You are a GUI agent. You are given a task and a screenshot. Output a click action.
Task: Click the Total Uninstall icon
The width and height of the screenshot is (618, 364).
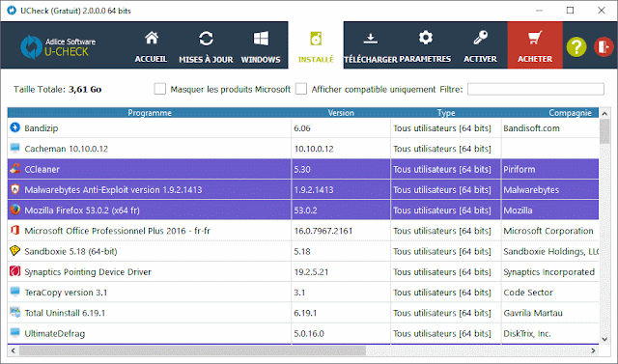coord(15,313)
